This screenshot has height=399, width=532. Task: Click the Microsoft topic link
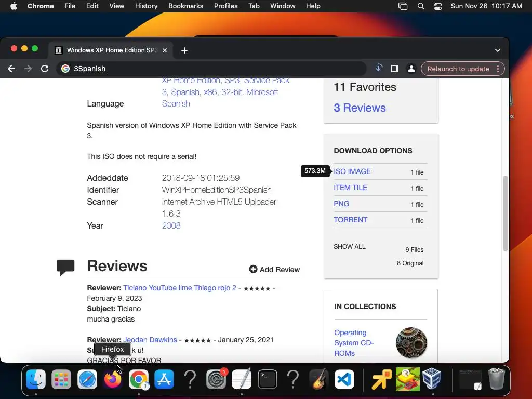click(x=262, y=92)
